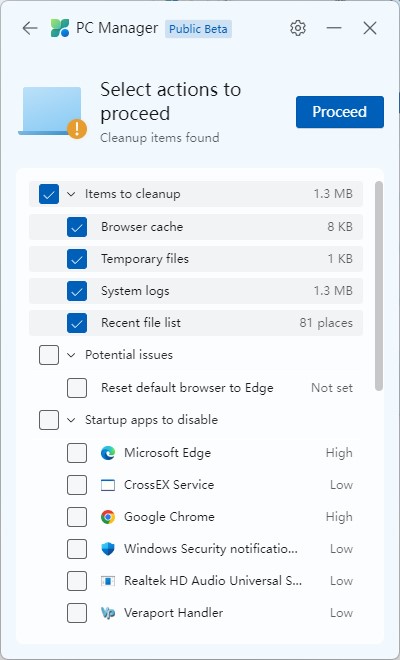Click the CrossEX Service window icon
This screenshot has width=400, height=660.
108,485
